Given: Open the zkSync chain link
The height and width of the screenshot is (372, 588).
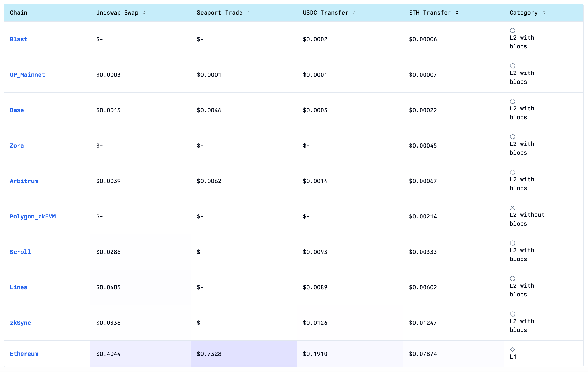Looking at the screenshot, I should tap(20, 323).
